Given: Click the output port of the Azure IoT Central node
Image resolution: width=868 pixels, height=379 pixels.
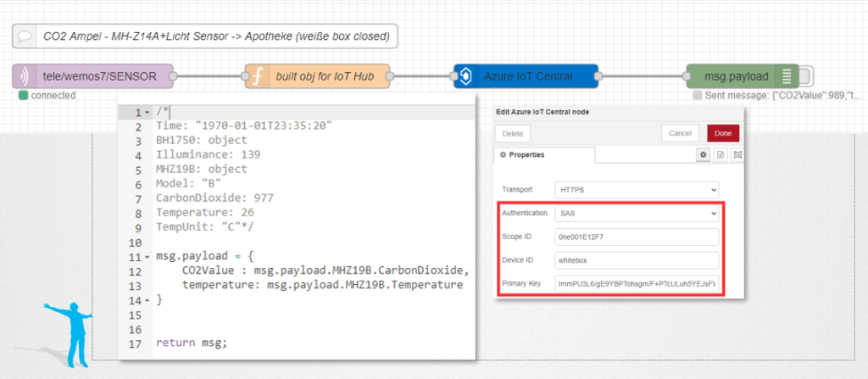Looking at the screenshot, I should pos(598,76).
